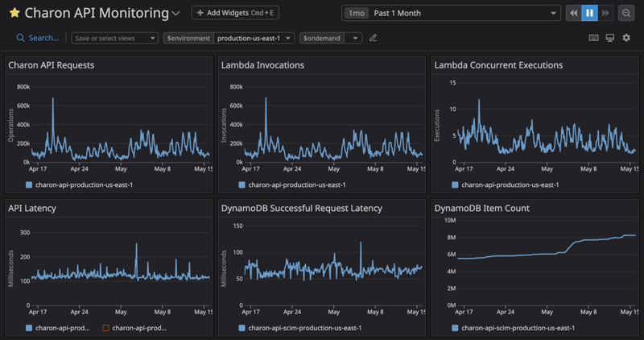Image resolution: width=644 pixels, height=340 pixels.
Task: Click the Lambda Concurrent Executions widget title
Action: 498,65
